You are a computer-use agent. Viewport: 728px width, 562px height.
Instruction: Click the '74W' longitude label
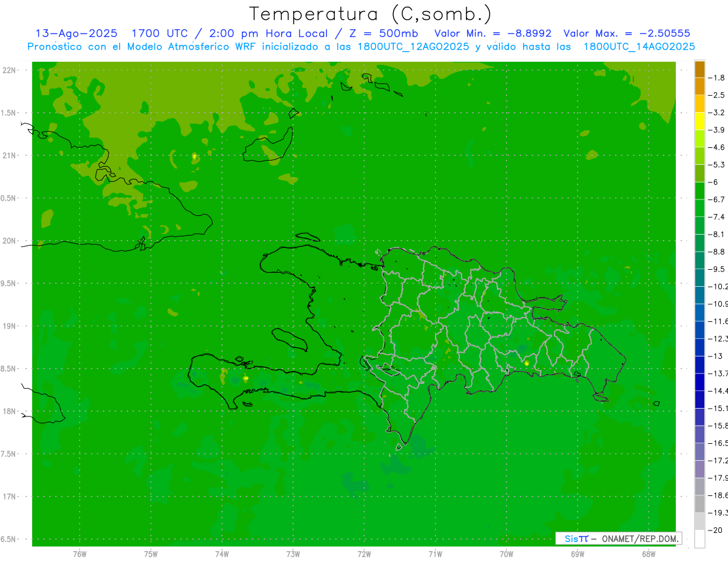click(221, 554)
